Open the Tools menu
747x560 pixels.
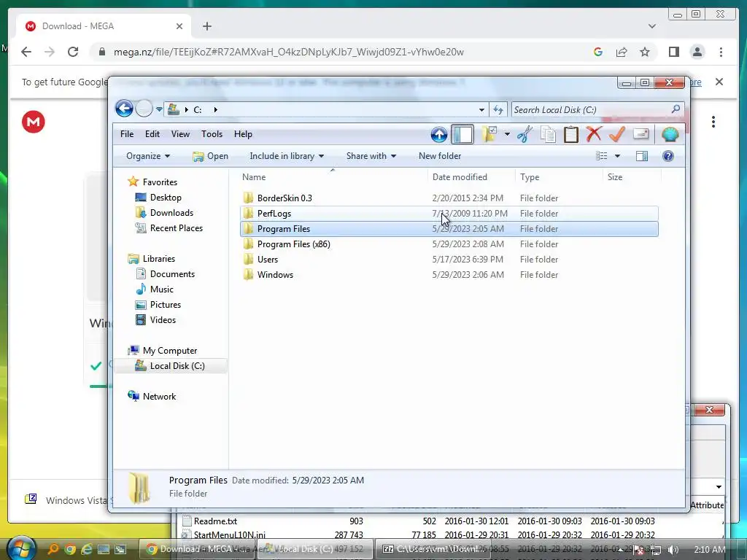click(212, 134)
